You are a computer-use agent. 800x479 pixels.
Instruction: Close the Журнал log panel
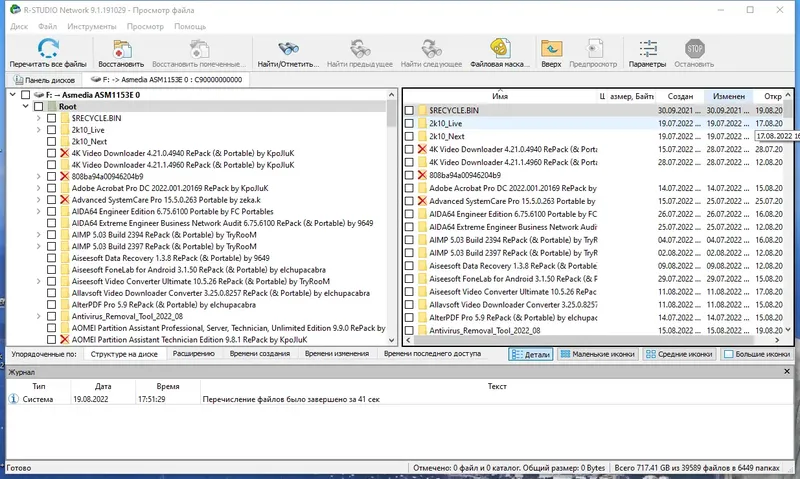pyautogui.click(x=787, y=372)
